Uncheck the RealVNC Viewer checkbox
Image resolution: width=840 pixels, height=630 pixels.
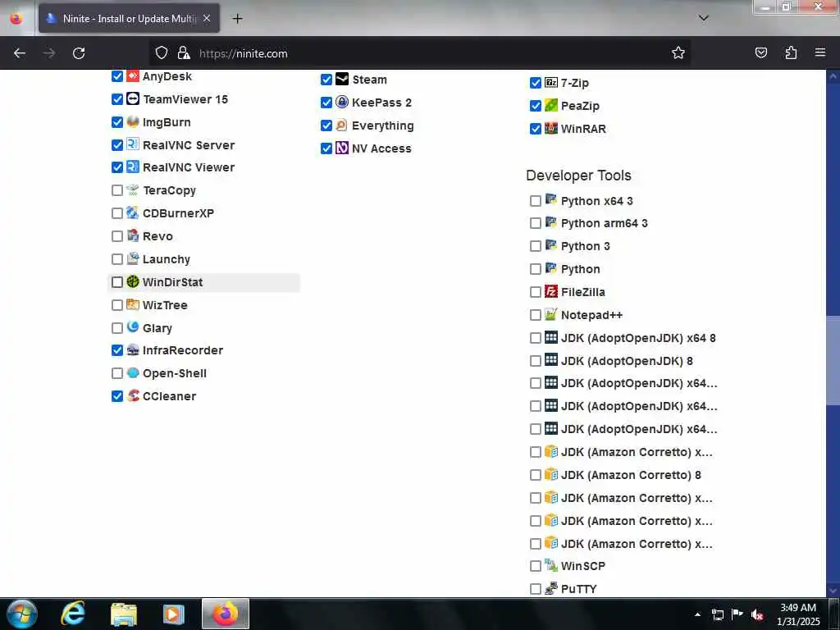tap(117, 167)
